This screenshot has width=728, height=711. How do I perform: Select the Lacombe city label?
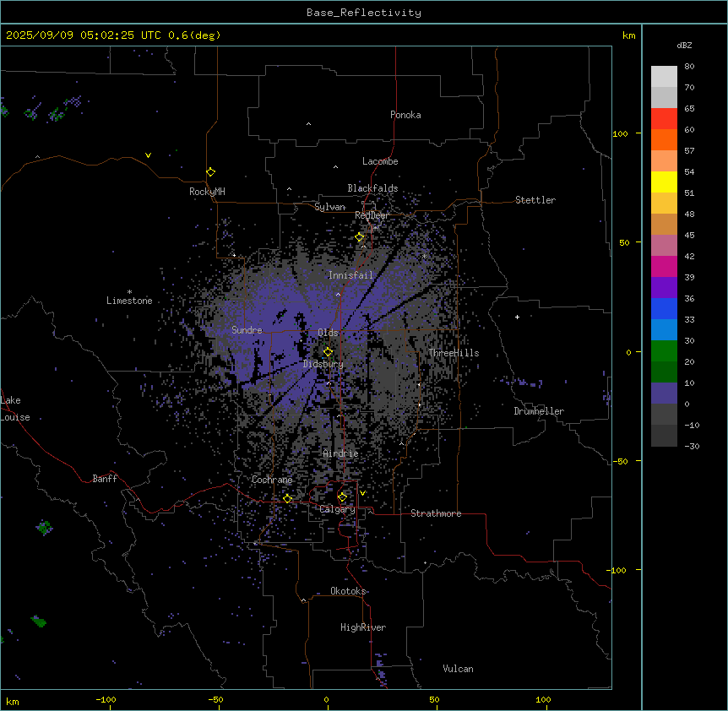point(380,161)
